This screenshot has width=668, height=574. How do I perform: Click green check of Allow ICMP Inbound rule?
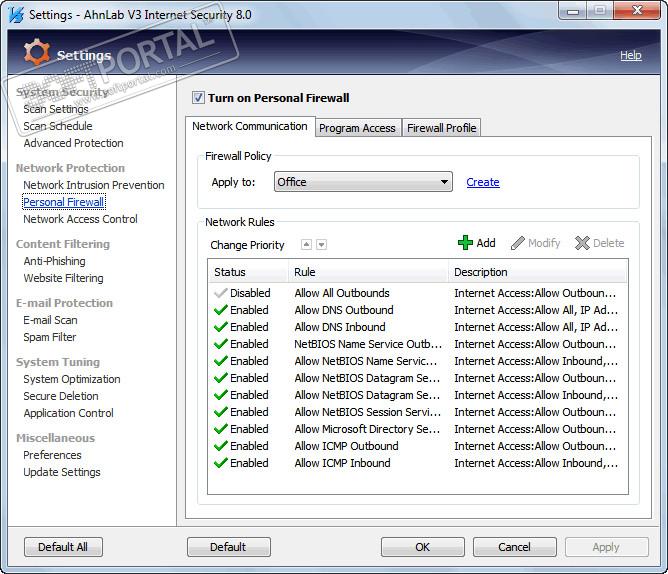[x=220, y=463]
